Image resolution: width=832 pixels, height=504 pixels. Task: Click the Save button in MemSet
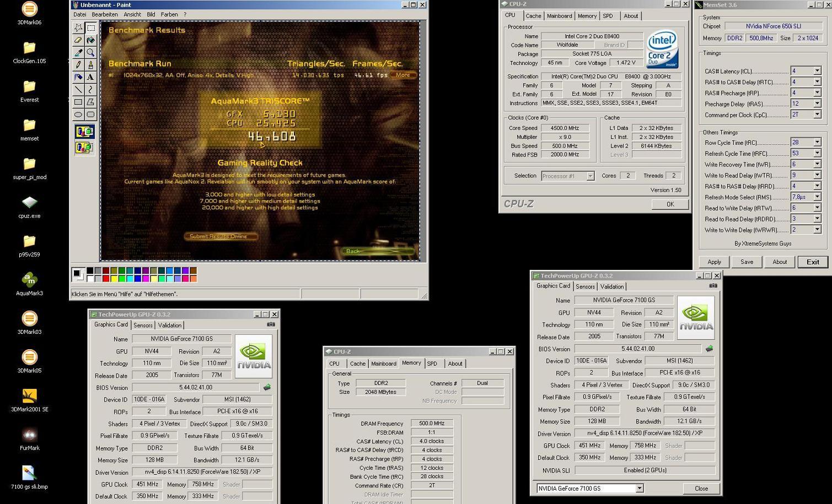click(x=747, y=262)
